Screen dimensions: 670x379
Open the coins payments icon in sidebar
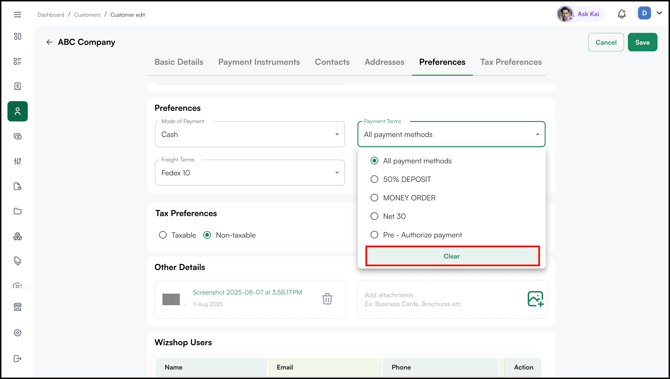coord(18,137)
